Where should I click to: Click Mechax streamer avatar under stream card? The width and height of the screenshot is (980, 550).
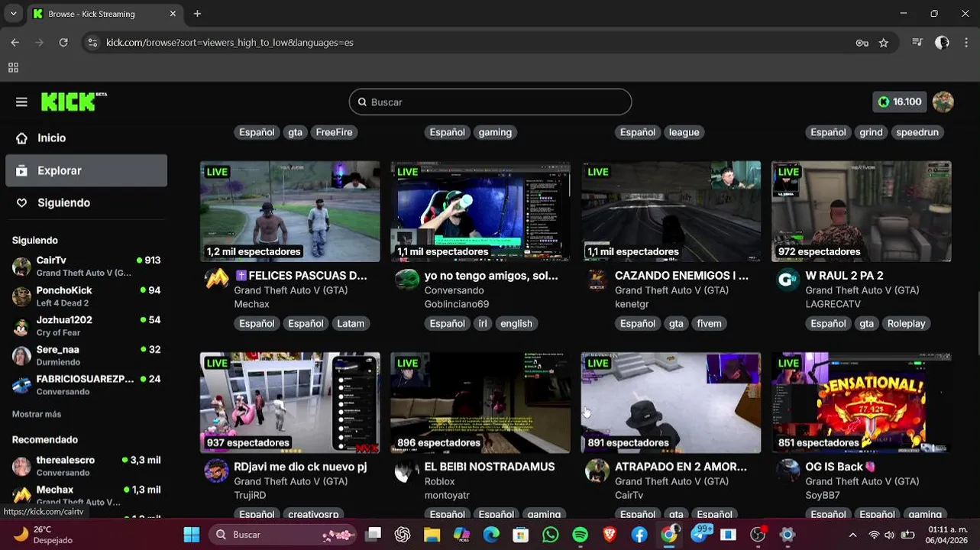pyautogui.click(x=217, y=280)
